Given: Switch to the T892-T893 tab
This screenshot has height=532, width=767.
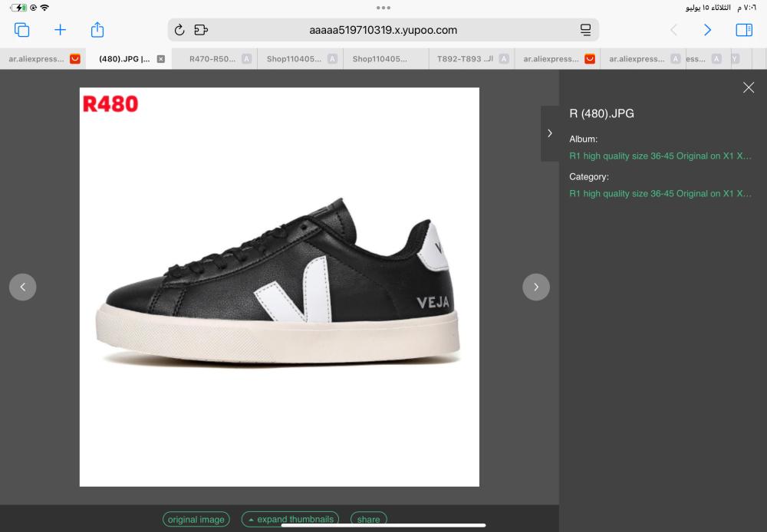Looking at the screenshot, I should pyautogui.click(x=472, y=59).
